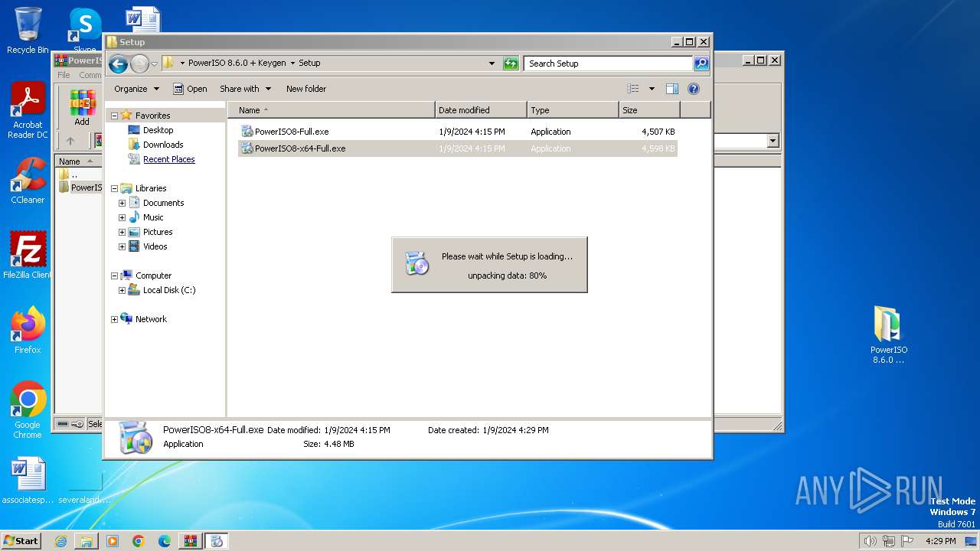Go back with Explorer back arrow
Image resolution: width=980 pixels, height=551 pixels.
coord(118,64)
